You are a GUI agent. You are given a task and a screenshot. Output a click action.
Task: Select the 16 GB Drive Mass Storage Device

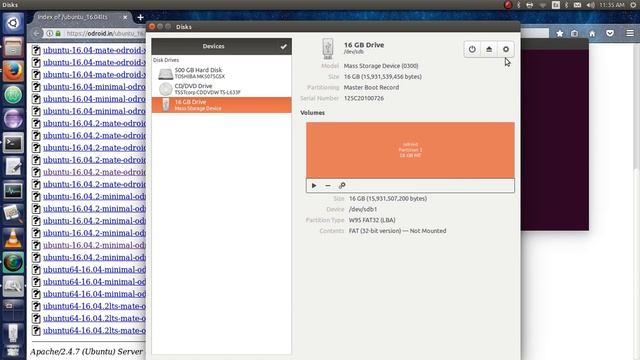coord(222,105)
